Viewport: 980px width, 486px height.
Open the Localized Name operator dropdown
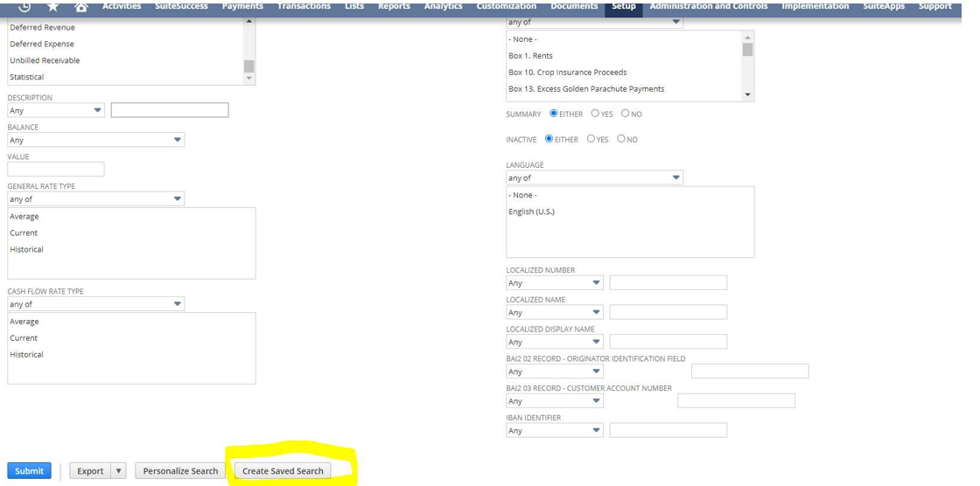(555, 312)
